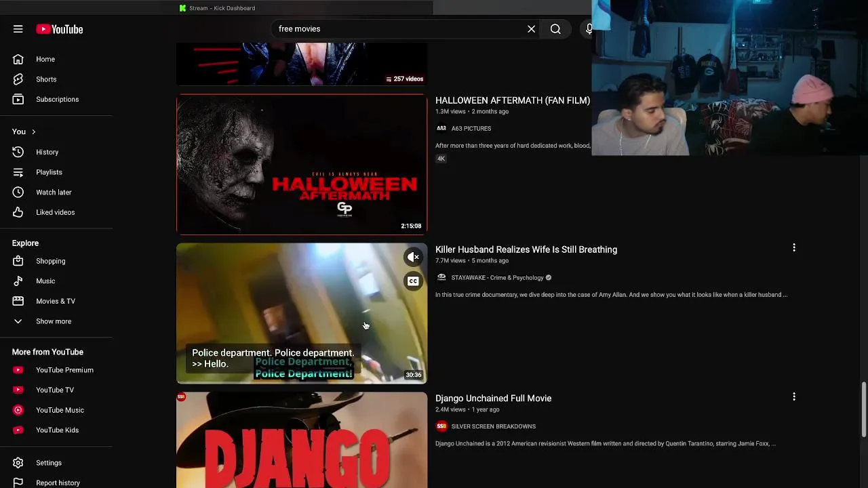Open A63 PICTURES channel name

click(471, 128)
